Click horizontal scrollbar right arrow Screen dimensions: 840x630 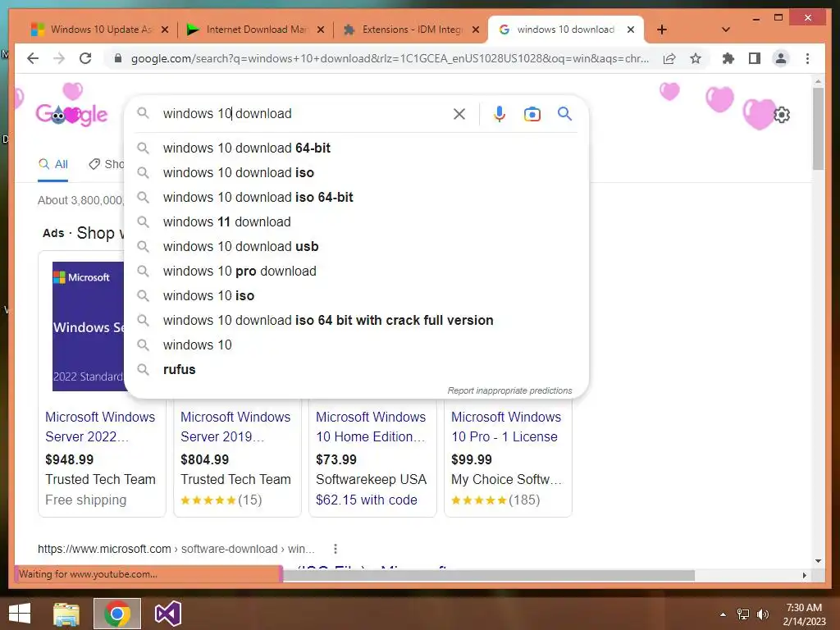(x=804, y=575)
